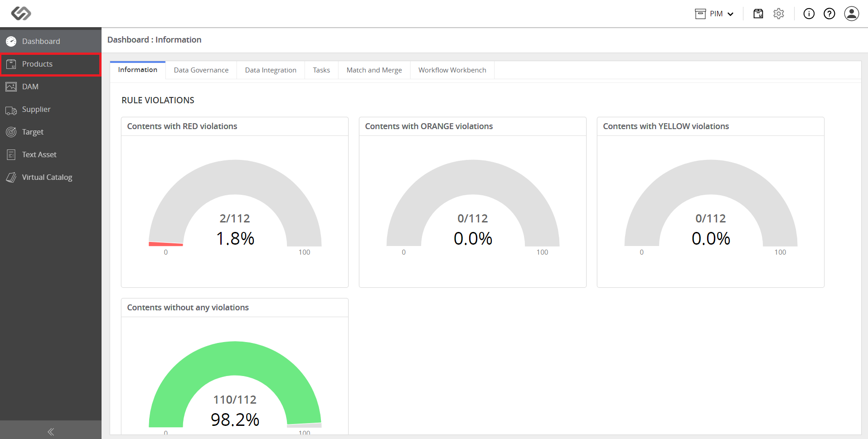Click the Supplier truck icon in sidebar

point(11,110)
